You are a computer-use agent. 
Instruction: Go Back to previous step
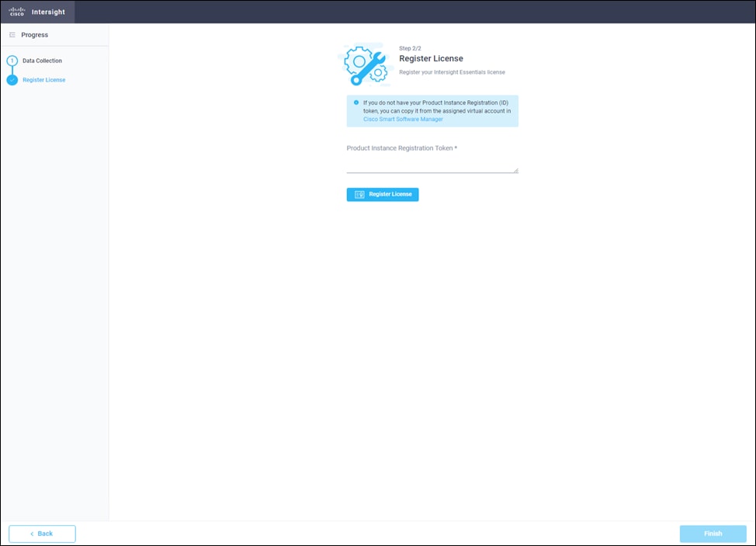42,534
